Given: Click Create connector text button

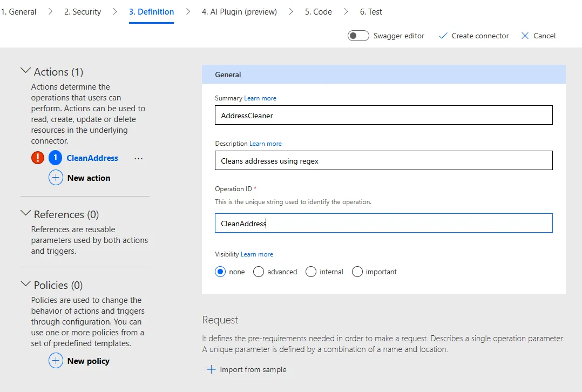Looking at the screenshot, I should click(x=480, y=36).
